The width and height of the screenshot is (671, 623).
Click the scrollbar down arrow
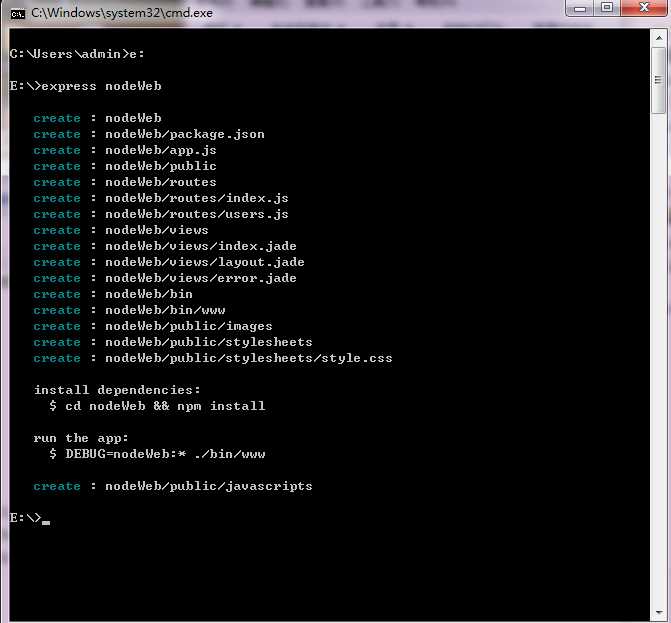(659, 614)
